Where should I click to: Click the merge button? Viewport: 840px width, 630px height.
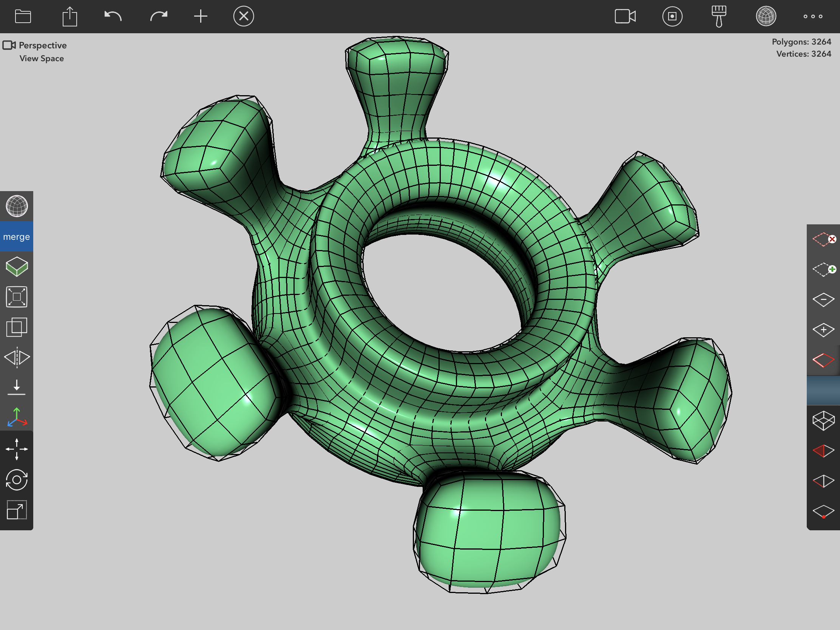[16, 236]
